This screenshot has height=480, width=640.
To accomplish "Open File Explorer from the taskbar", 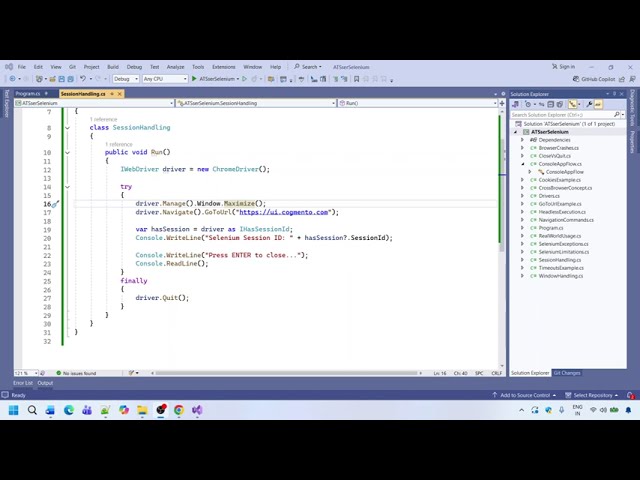I will 142,410.
